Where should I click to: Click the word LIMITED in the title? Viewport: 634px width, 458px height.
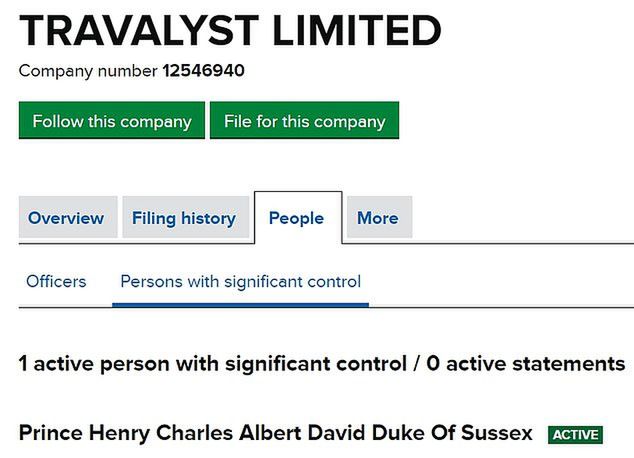click(345, 31)
